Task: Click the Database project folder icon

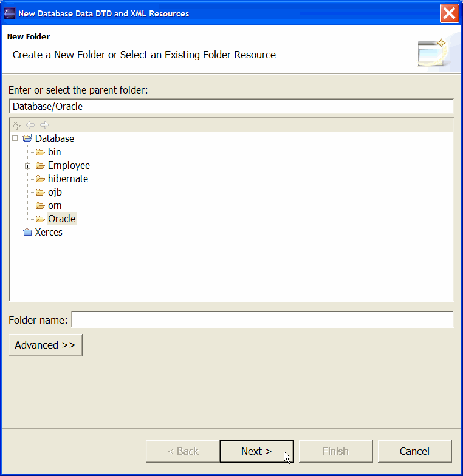Action: coord(28,138)
